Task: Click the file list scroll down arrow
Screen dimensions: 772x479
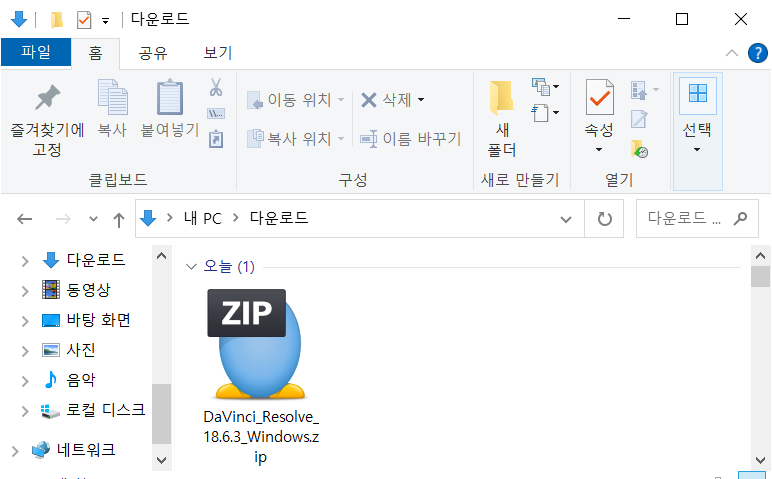Action: tap(760, 461)
